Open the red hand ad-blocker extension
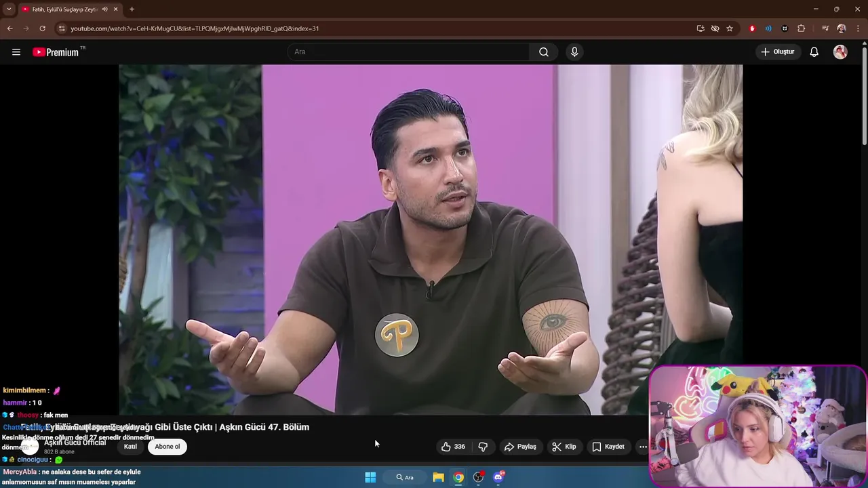The width and height of the screenshot is (868, 488). point(752,28)
